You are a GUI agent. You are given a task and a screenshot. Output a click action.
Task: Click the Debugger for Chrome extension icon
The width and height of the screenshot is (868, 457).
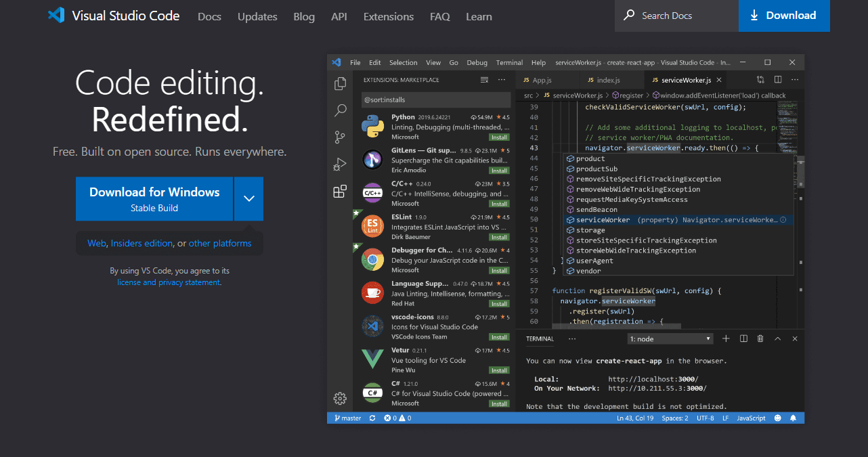(x=372, y=259)
